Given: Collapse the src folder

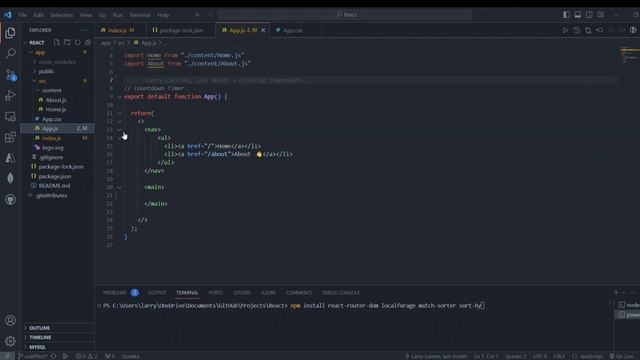Looking at the screenshot, I should click(x=35, y=81).
